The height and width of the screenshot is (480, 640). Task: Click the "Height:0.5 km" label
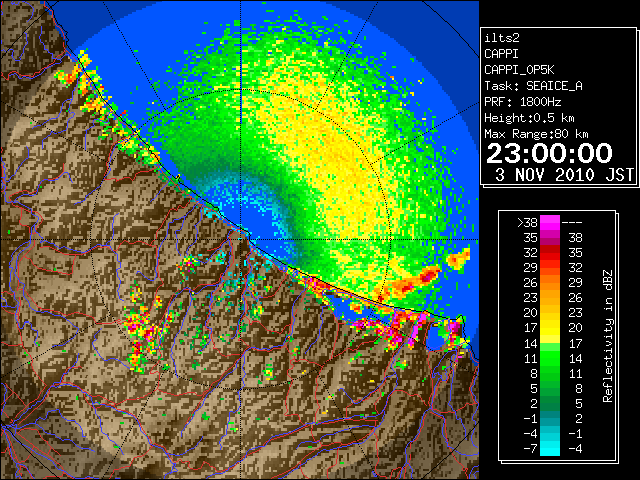coord(529,118)
